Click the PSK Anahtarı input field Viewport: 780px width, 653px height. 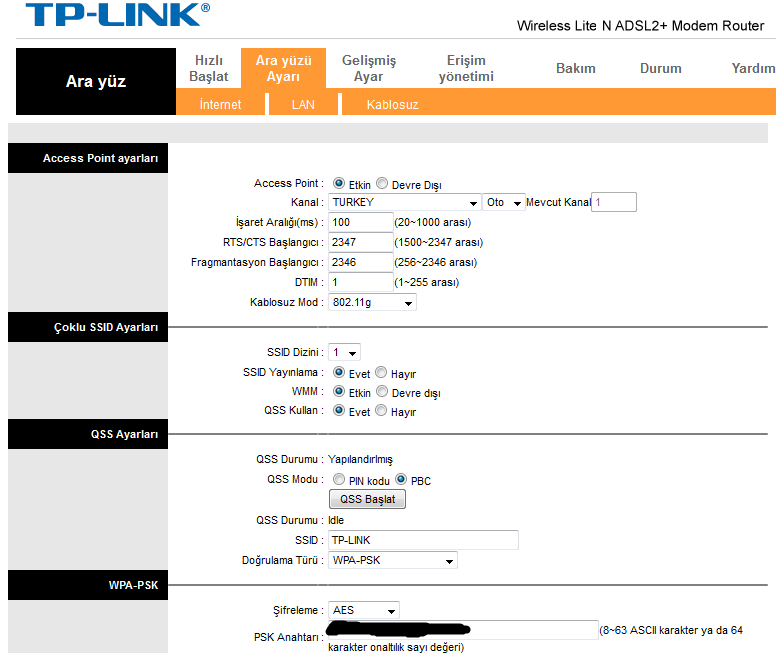click(x=463, y=630)
